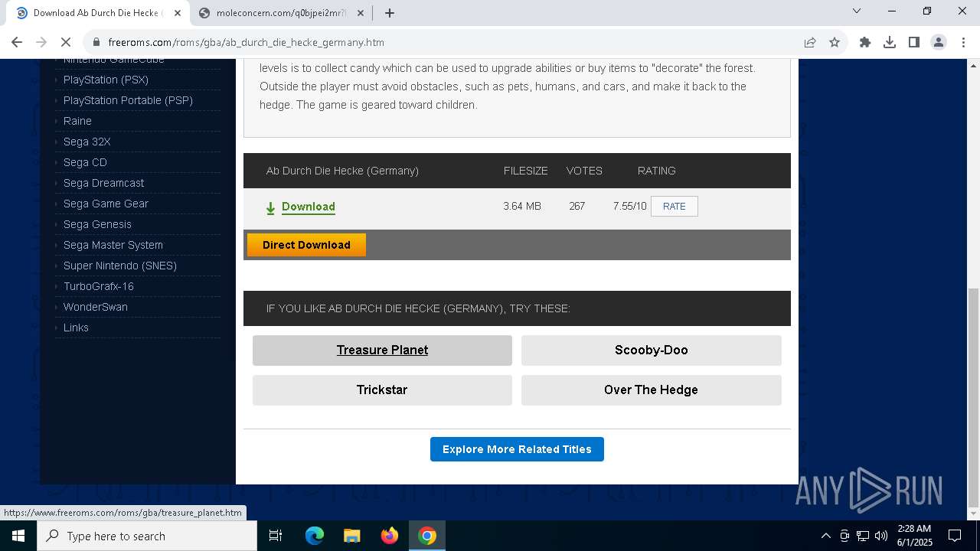This screenshot has height=551, width=980.
Task: Open the notification center icon
Action: click(955, 536)
